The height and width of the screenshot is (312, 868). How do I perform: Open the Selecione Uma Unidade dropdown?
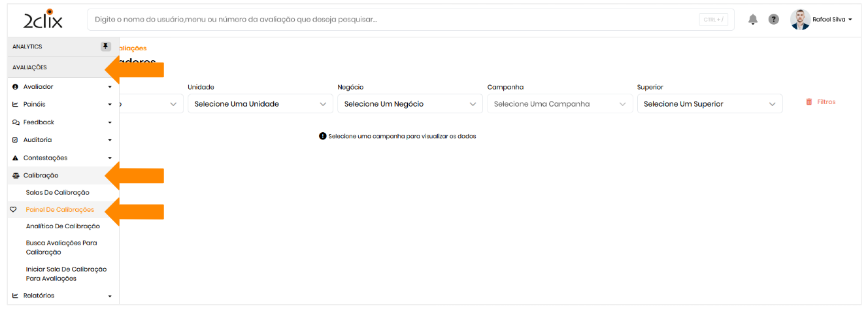[x=259, y=104]
